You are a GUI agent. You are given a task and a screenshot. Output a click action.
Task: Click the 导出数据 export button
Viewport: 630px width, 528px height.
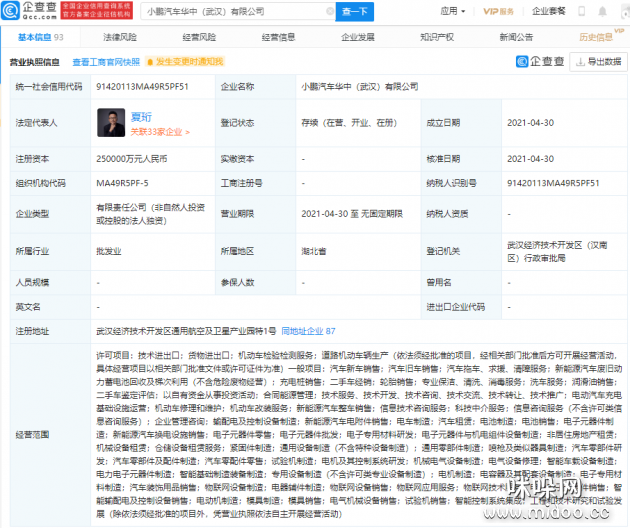[598, 62]
